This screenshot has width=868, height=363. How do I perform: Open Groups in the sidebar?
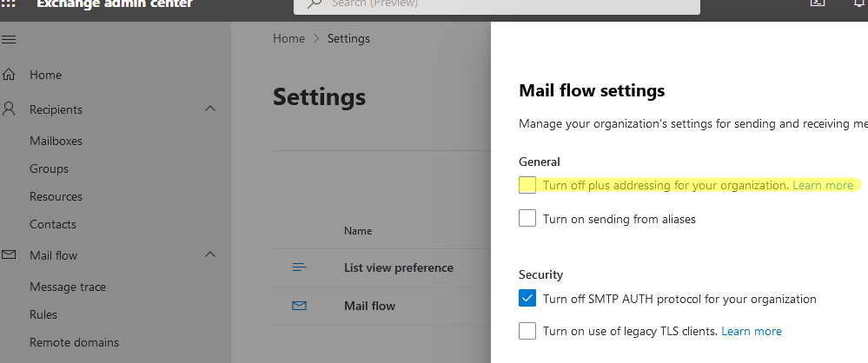point(50,168)
